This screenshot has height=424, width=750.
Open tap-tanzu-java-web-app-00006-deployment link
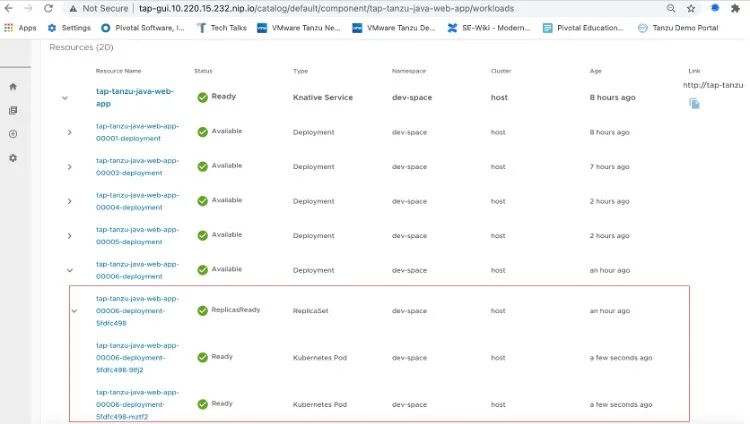[137, 270]
